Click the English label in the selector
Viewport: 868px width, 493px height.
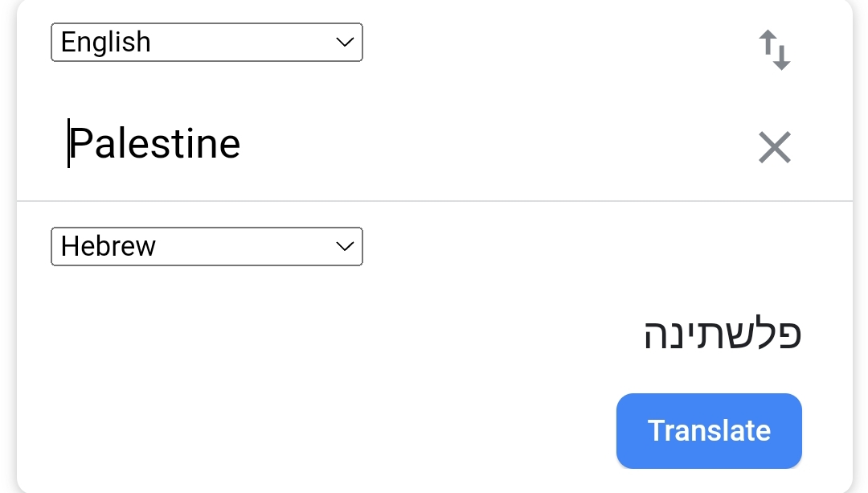[106, 43]
